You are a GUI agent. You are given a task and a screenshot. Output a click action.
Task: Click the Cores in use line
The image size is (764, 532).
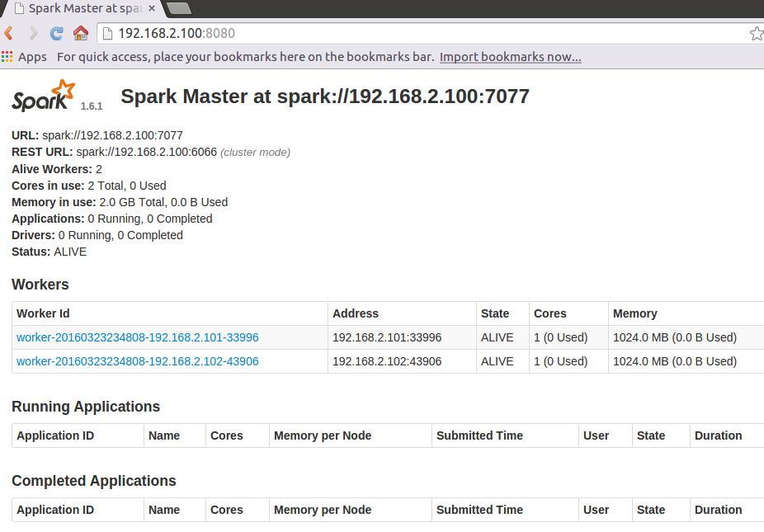(x=88, y=186)
